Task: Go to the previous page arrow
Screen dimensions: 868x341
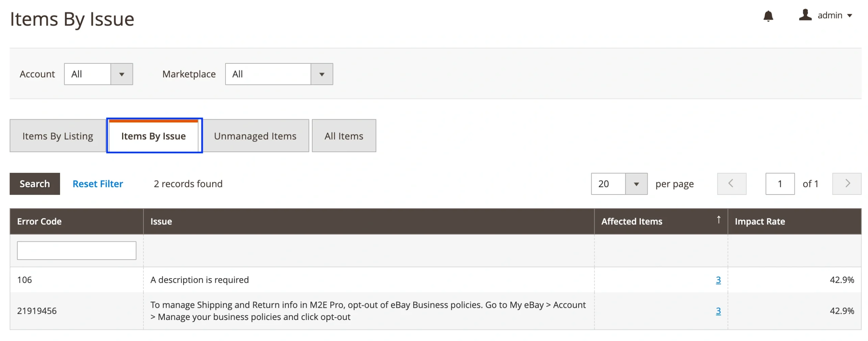Action: pos(731,183)
